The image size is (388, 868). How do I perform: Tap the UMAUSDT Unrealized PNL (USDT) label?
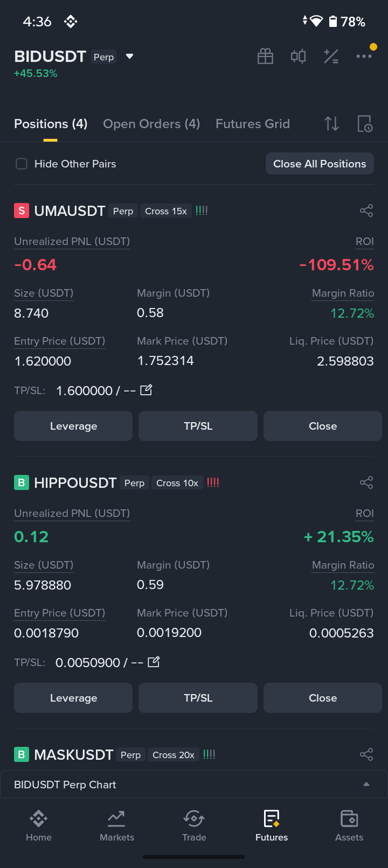click(72, 241)
